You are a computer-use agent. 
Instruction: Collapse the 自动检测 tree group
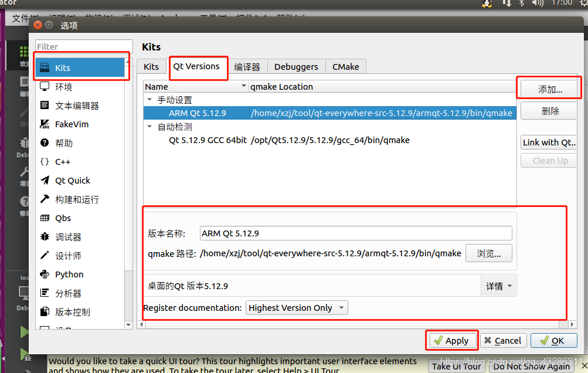coord(149,127)
